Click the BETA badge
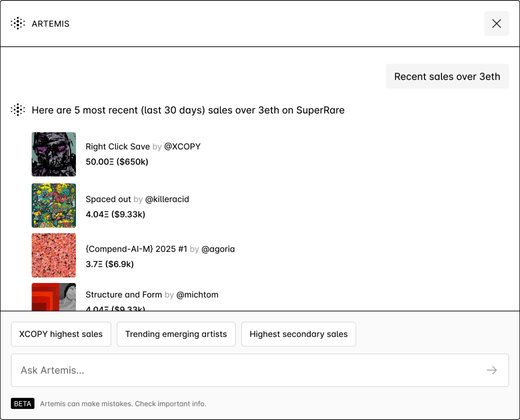 point(23,404)
